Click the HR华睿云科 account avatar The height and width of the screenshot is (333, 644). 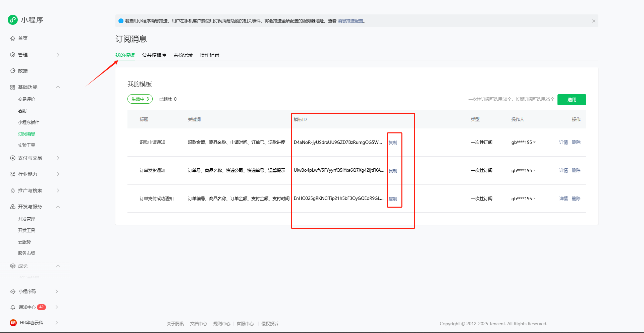(13, 323)
